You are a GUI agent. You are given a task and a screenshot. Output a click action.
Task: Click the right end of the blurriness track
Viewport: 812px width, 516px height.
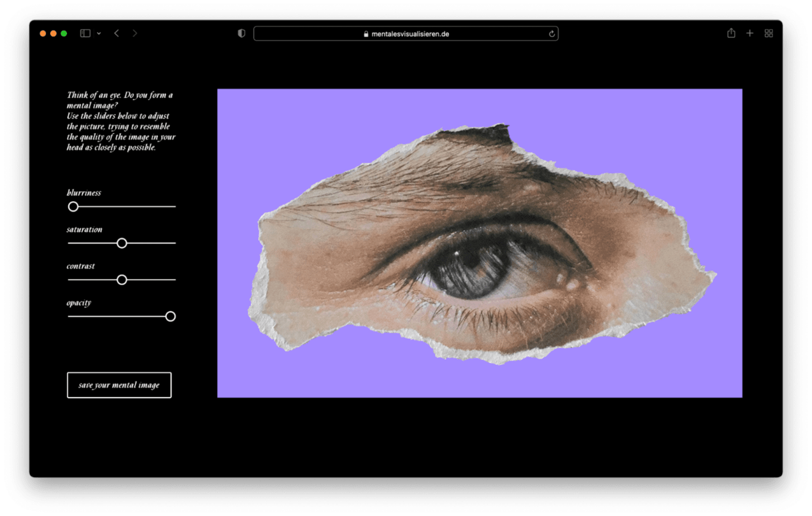coord(174,207)
